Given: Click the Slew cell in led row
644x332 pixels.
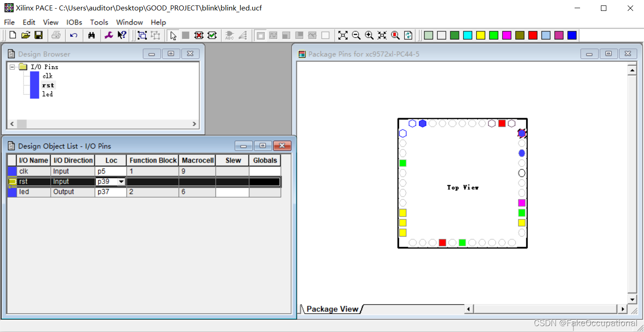Looking at the screenshot, I should (x=232, y=192).
